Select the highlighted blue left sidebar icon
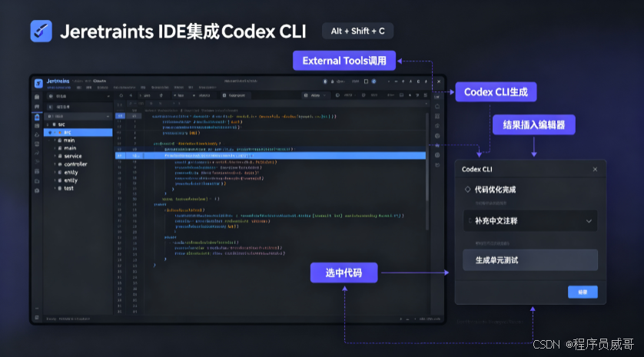Viewport: 644px width, 357px height. click(37, 117)
